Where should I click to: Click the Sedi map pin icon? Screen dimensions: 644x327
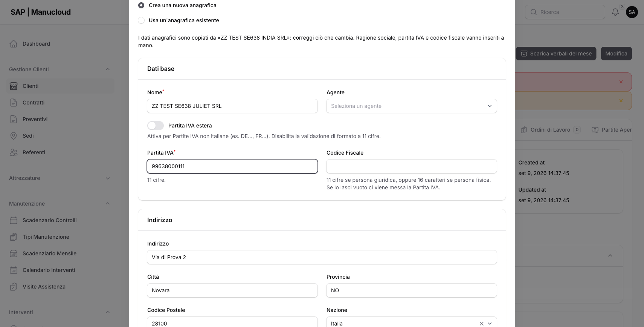tap(14, 136)
